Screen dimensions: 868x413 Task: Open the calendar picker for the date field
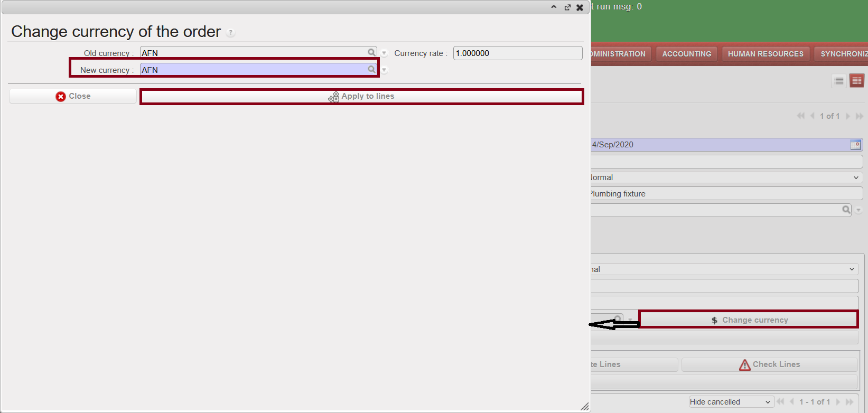click(x=855, y=145)
